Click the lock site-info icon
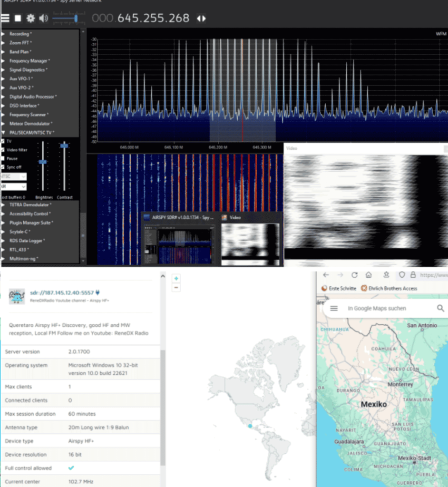Screen dimensions: 448x487 pyautogui.click(x=413, y=275)
